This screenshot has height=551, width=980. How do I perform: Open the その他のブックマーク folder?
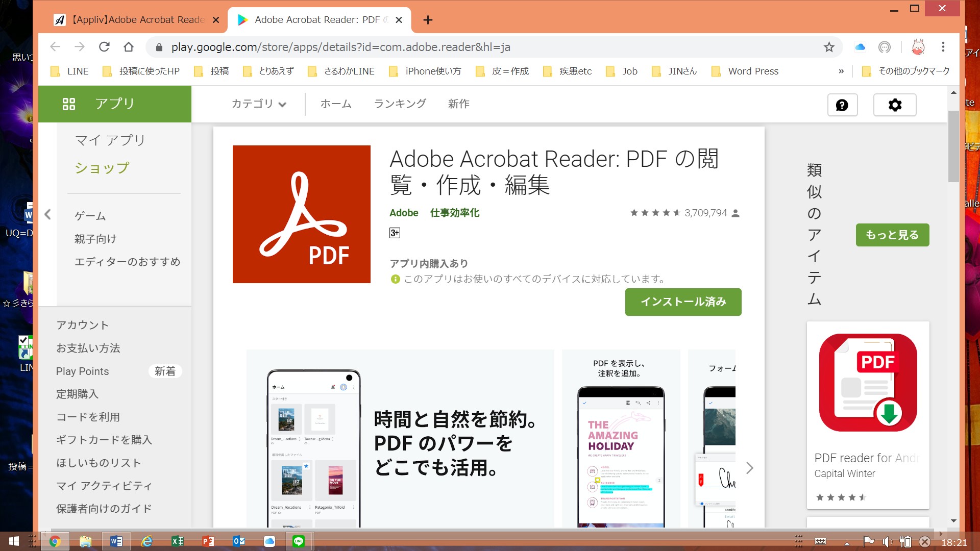(906, 71)
